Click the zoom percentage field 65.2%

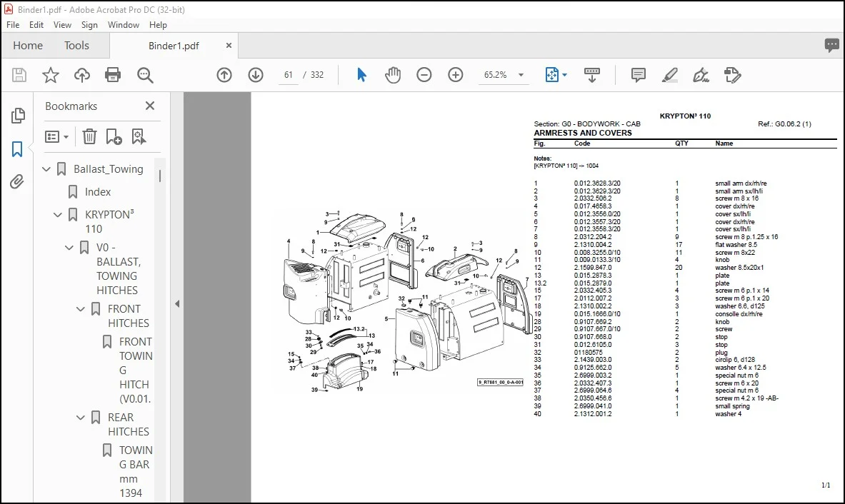click(495, 75)
